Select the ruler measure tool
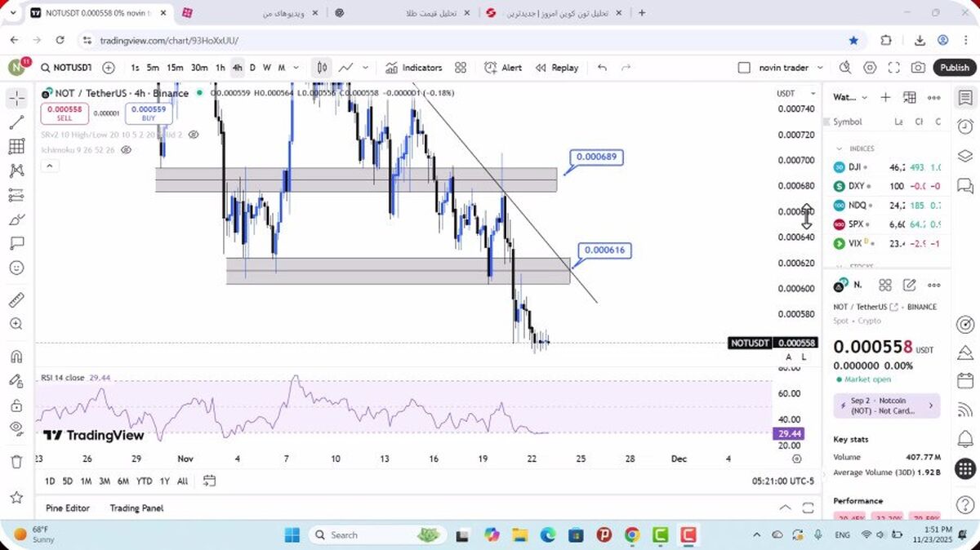Viewport: 980px width, 550px height. (16, 299)
